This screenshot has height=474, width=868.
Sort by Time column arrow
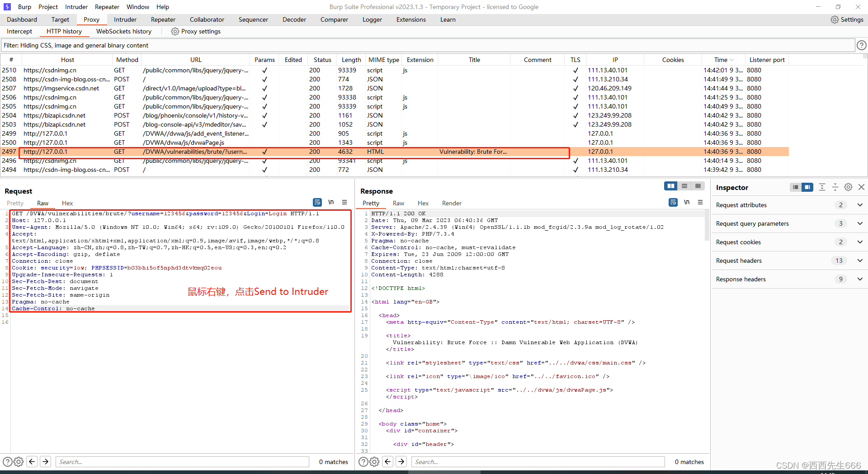click(x=732, y=60)
